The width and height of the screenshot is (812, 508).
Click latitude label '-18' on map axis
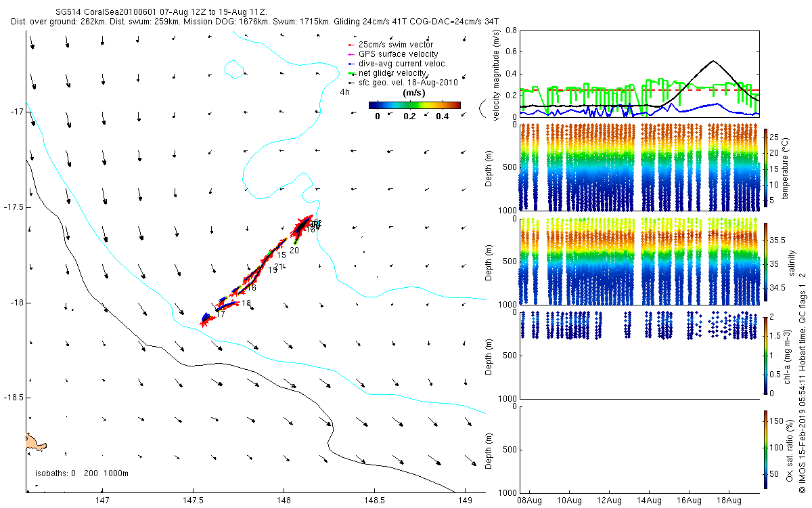coord(16,303)
